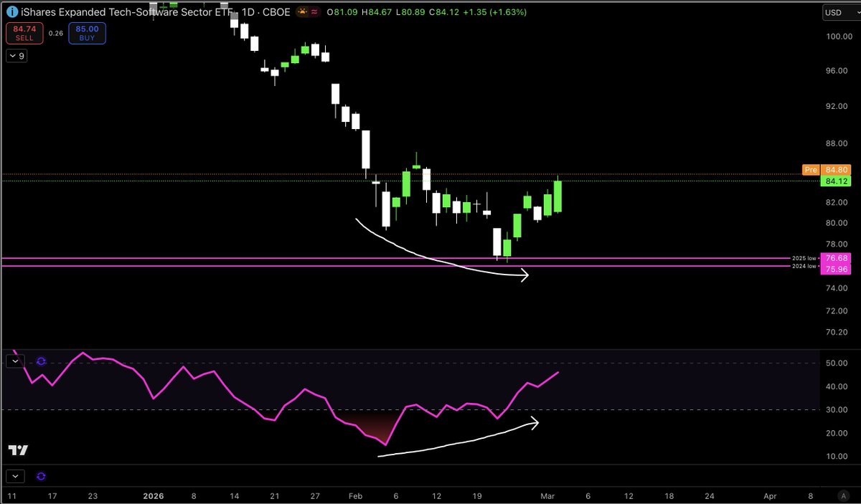Click the TradingView logo
This screenshot has height=504, width=861.
click(x=18, y=450)
